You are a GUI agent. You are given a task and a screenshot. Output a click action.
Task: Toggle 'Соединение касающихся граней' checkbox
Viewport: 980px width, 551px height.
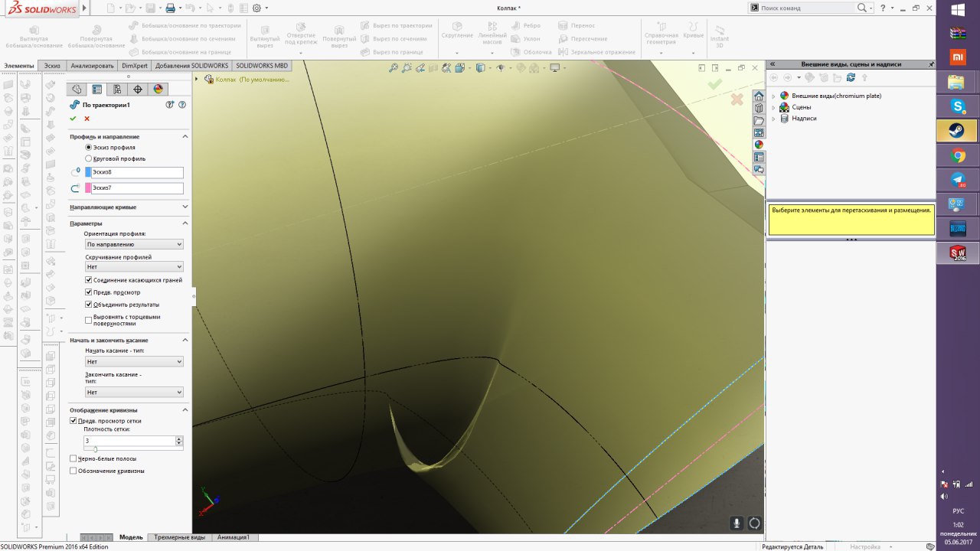(x=89, y=280)
